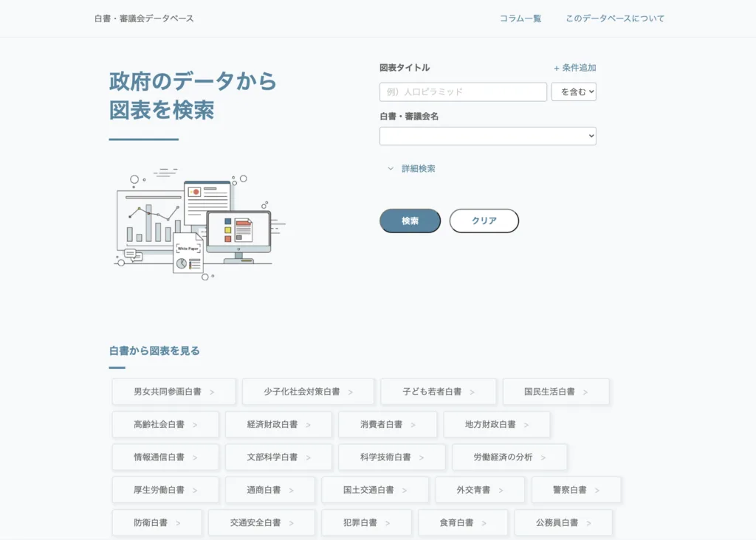Open 地方財政白書
This screenshot has width=756, height=540.
pos(497,424)
